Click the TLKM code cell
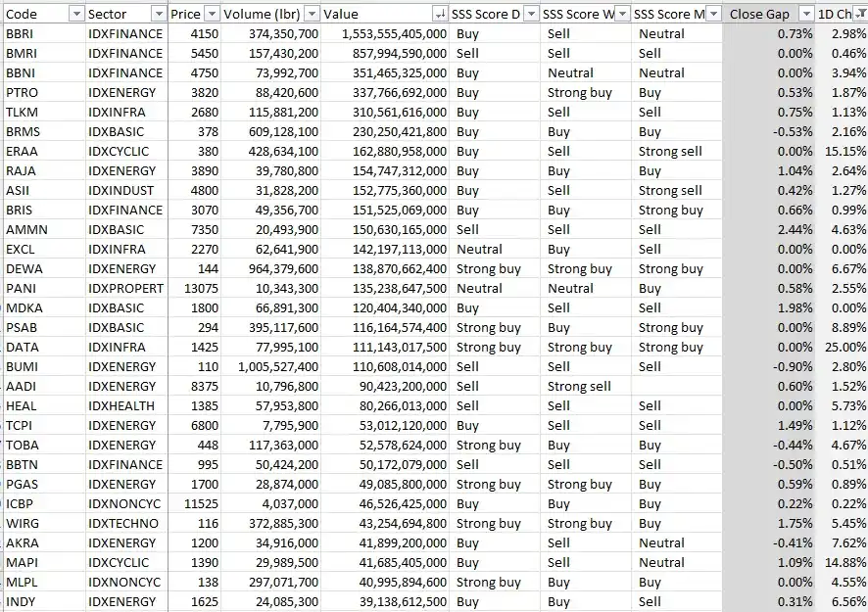 [44, 112]
